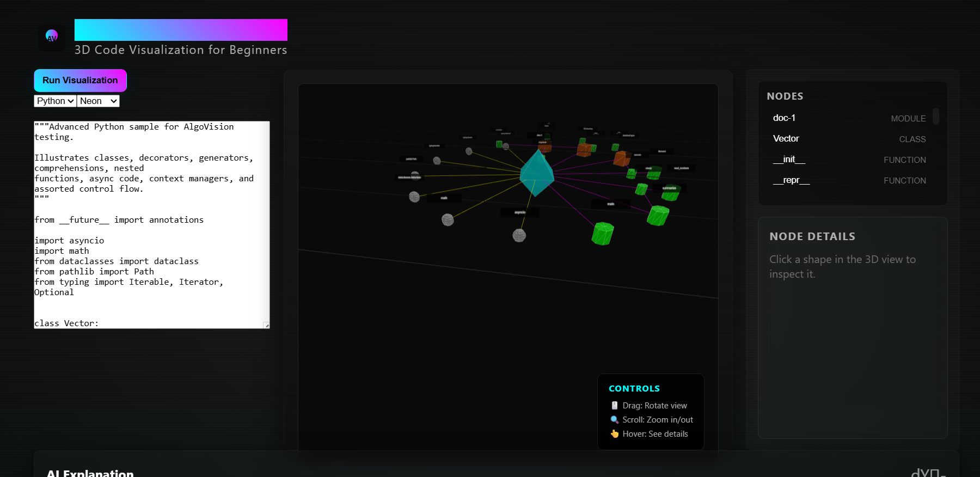Click the 'Scroll: Zoom in/out' text
Viewport: 980px width, 477px height.
658,420
